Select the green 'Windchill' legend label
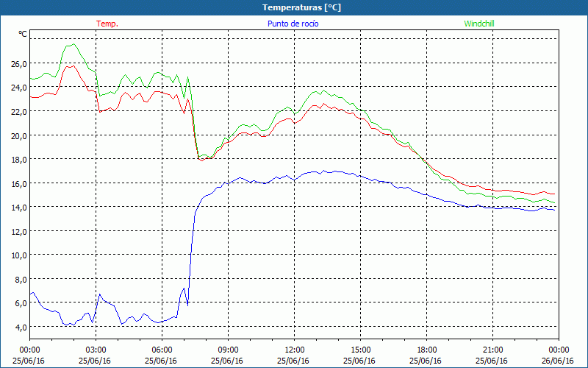The width and height of the screenshot is (588, 368). (479, 24)
